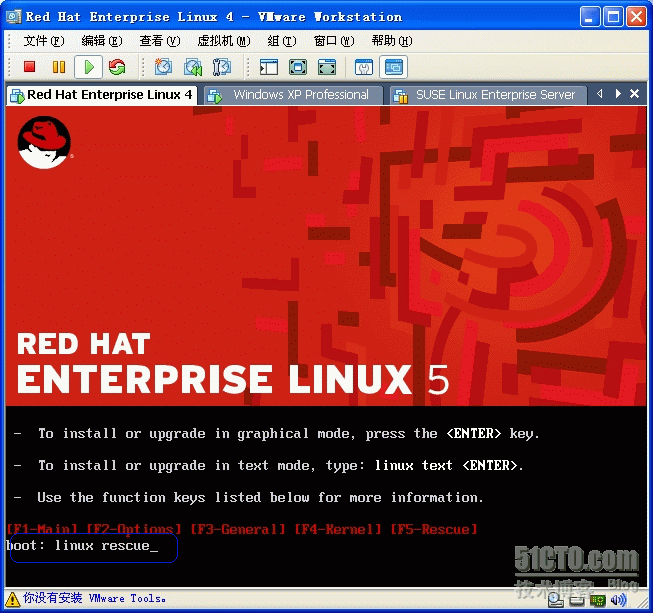The image size is (653, 613).
Task: Open the 文件(F) menu
Action: 44,41
